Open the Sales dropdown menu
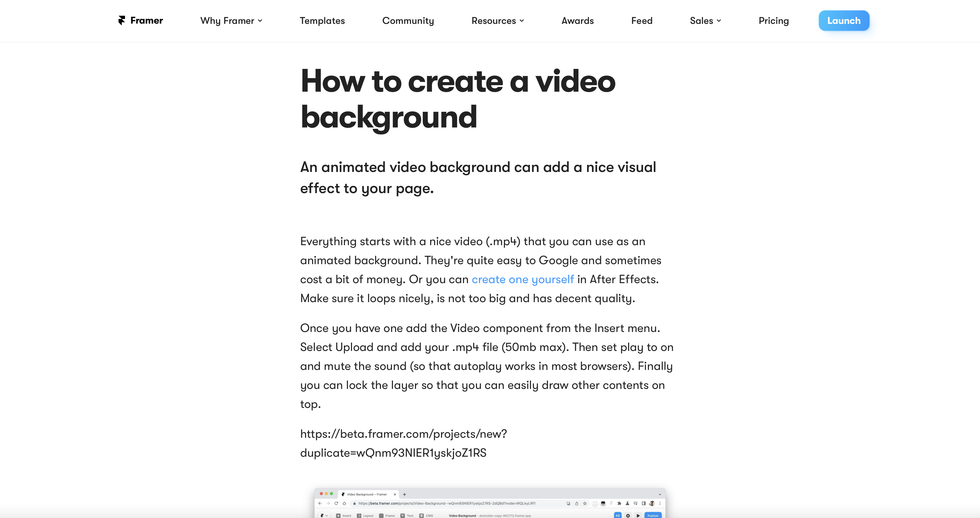980x518 pixels. pyautogui.click(x=705, y=21)
